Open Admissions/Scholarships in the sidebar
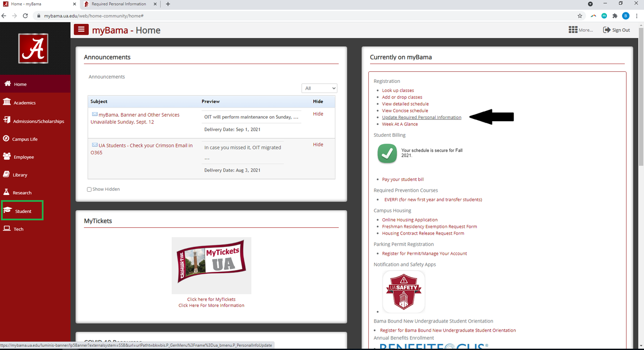The width and height of the screenshot is (644, 350). tap(38, 121)
